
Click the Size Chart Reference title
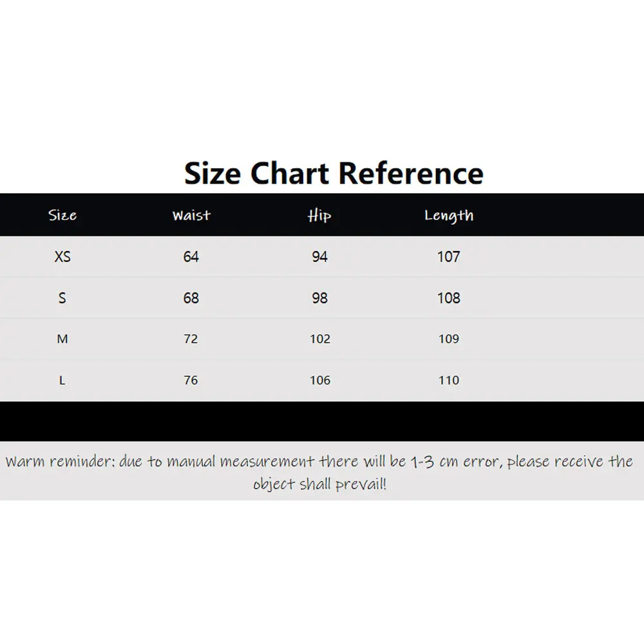334,173
